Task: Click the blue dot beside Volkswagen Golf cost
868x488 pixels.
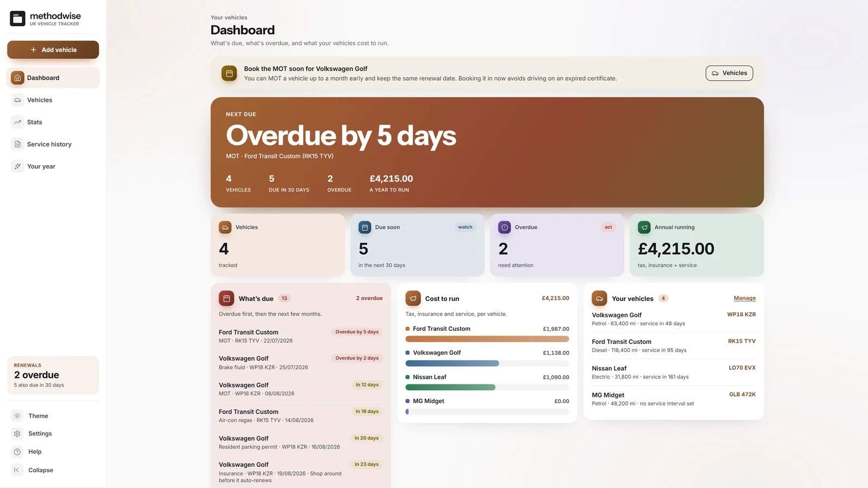Action: tap(407, 352)
